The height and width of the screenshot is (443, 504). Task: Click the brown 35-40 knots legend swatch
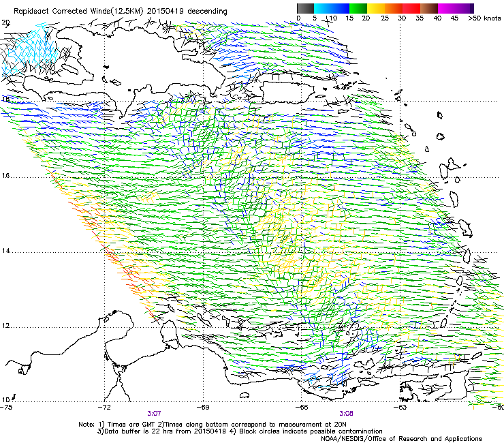click(429, 8)
